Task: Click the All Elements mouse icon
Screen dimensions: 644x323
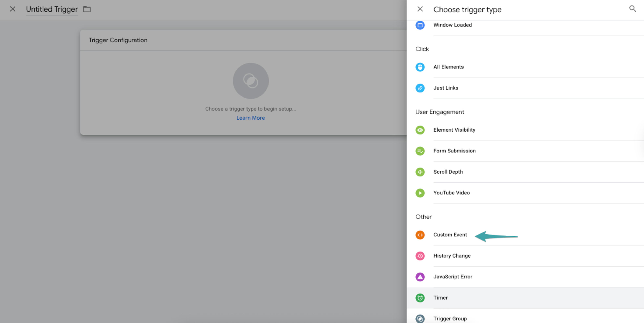Action: (420, 67)
